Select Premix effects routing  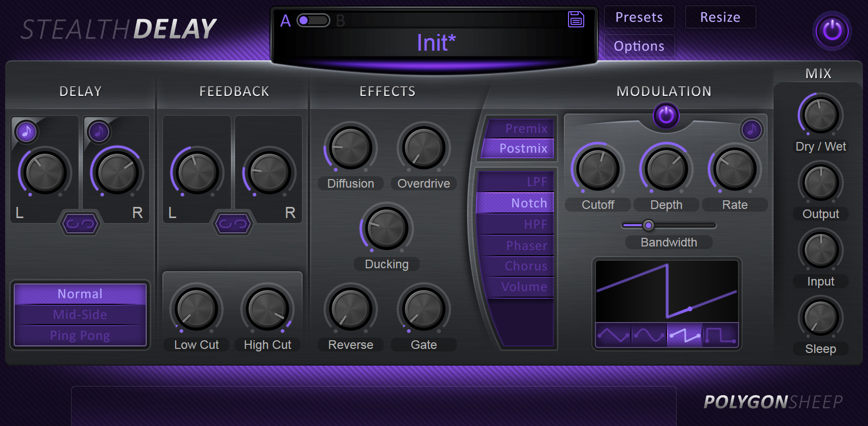pos(519,129)
